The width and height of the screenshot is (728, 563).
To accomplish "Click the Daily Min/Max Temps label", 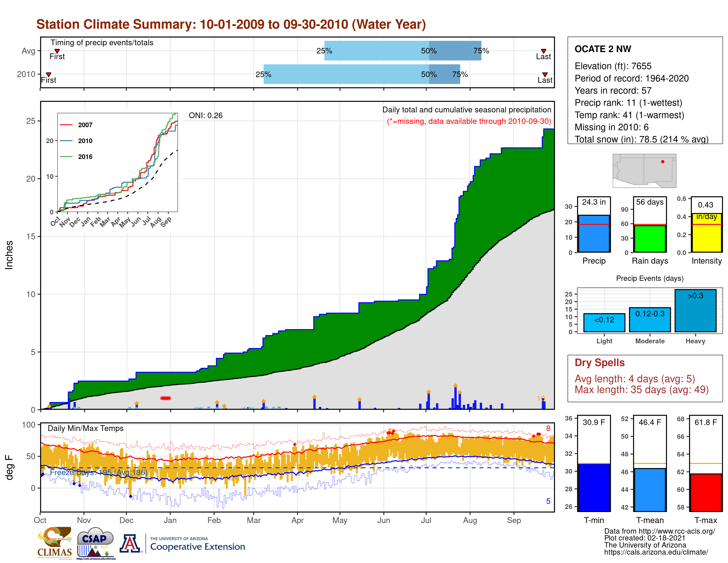I will [85, 428].
